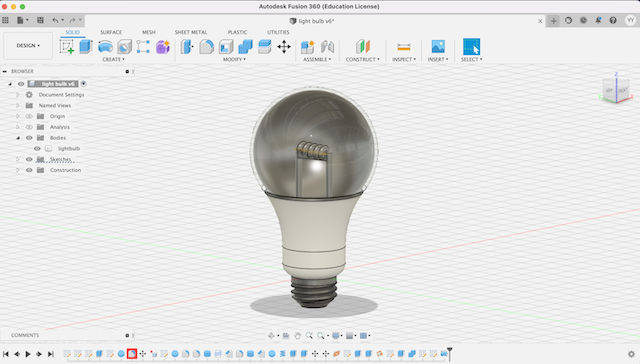Click the Look At navigation icon

(286, 335)
